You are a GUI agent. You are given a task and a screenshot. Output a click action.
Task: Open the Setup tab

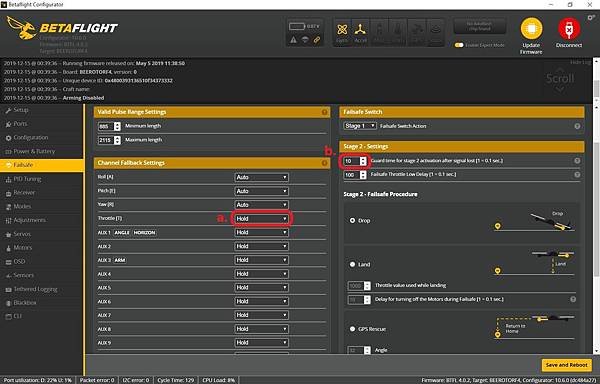[x=42, y=110]
